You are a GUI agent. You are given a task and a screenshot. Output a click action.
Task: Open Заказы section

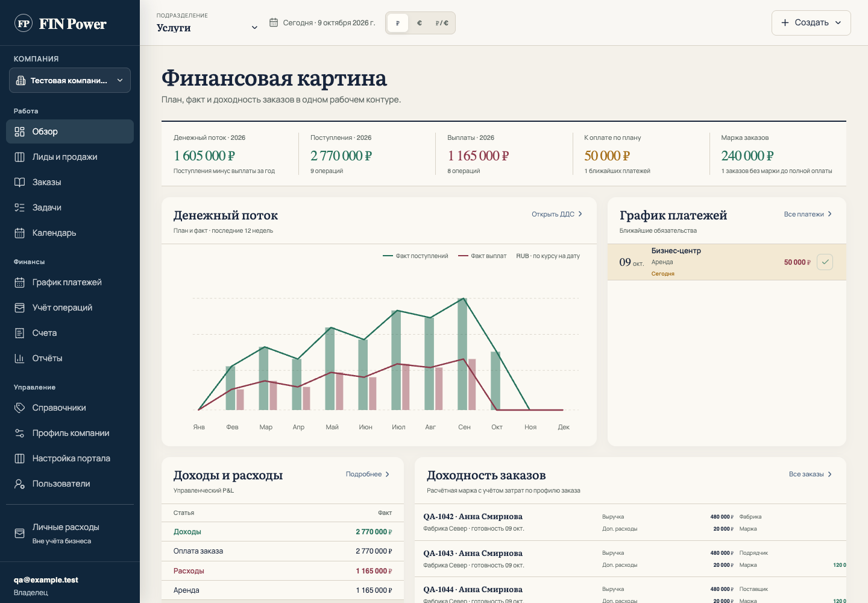point(70,182)
